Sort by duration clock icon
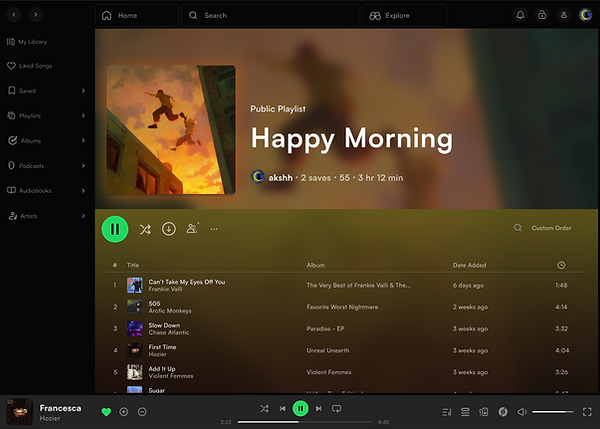Image resolution: width=600 pixels, height=429 pixels. tap(561, 265)
